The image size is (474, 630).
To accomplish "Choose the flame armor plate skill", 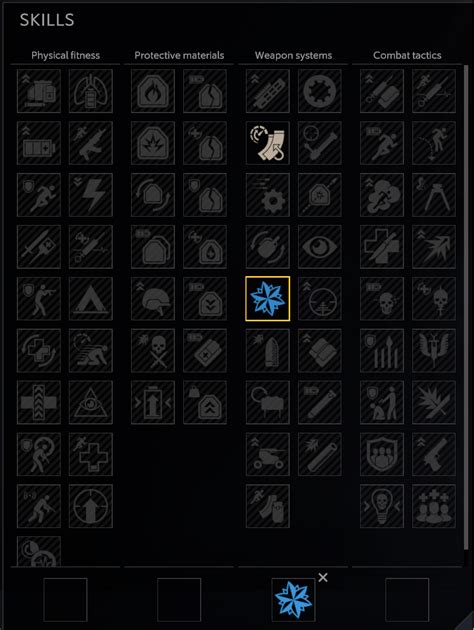I will [x=153, y=91].
